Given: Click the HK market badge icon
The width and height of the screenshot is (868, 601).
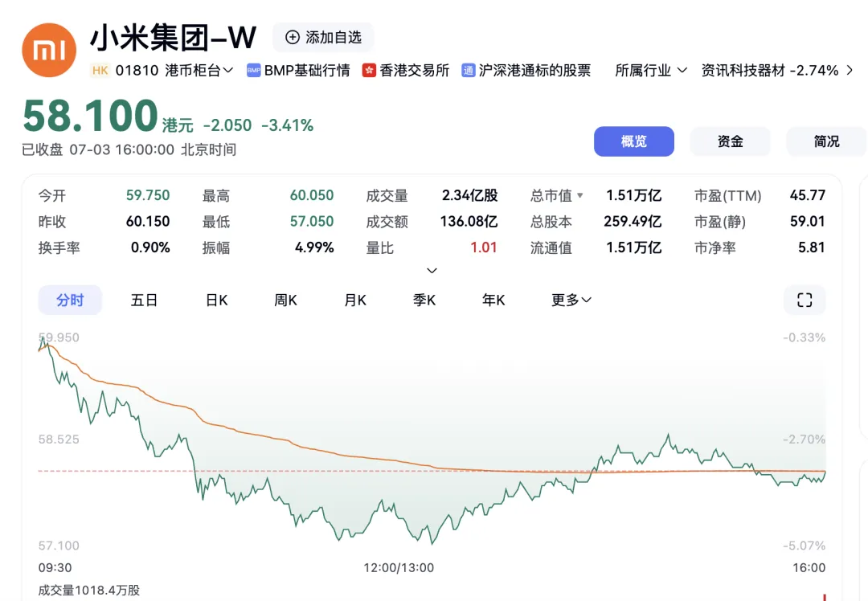Looking at the screenshot, I should coord(100,70).
